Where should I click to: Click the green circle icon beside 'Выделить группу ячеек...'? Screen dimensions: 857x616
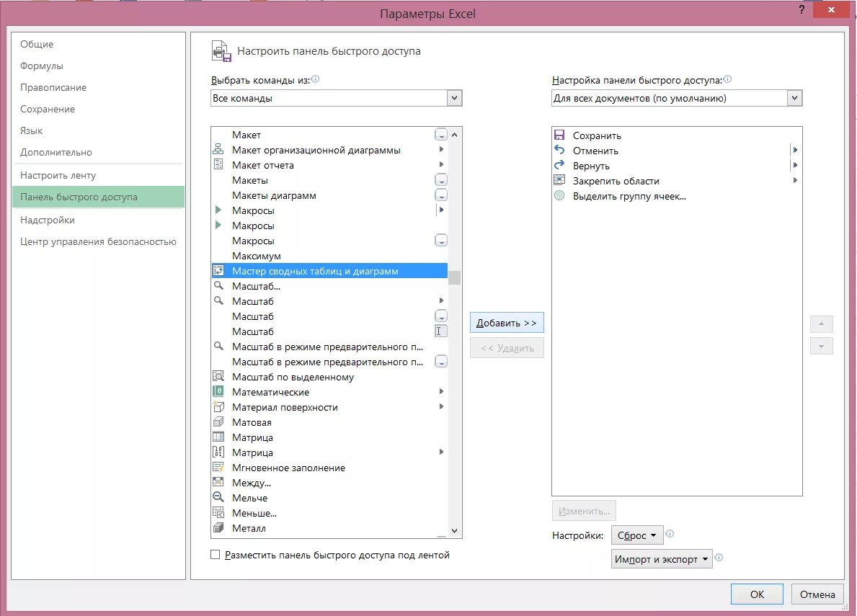click(559, 195)
